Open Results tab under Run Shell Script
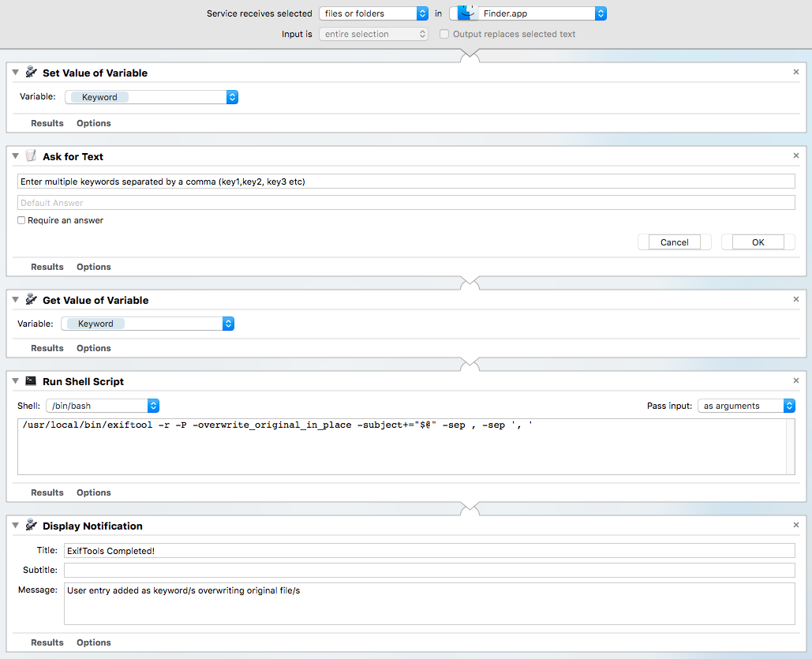 (47, 492)
